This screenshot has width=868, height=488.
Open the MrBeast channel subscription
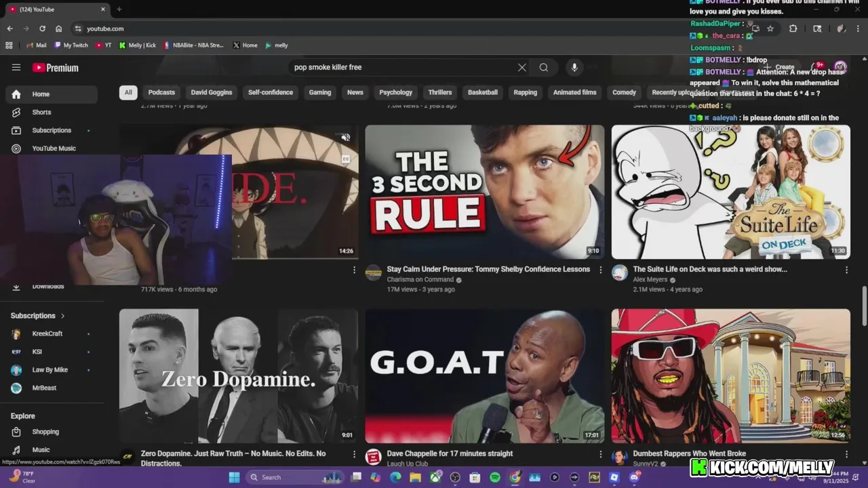(52, 388)
